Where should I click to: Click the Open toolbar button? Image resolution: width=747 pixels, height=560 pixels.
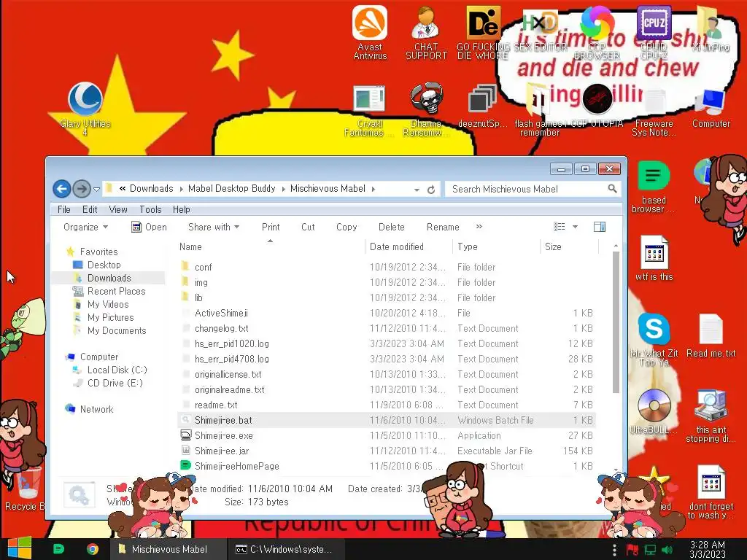coord(149,227)
